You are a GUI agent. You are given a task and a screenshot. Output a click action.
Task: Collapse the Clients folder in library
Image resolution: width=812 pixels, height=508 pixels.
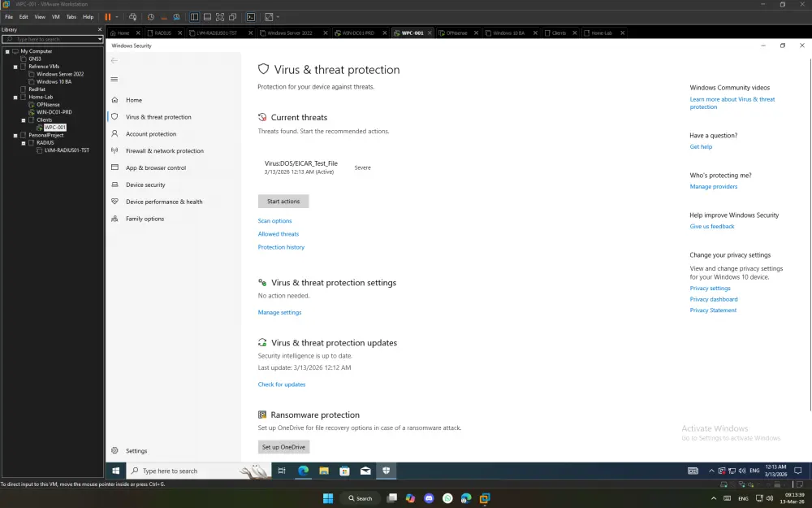coord(24,119)
